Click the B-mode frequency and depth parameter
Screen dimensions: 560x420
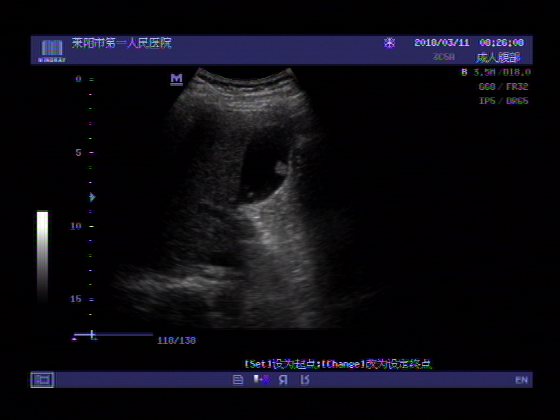[x=496, y=72]
